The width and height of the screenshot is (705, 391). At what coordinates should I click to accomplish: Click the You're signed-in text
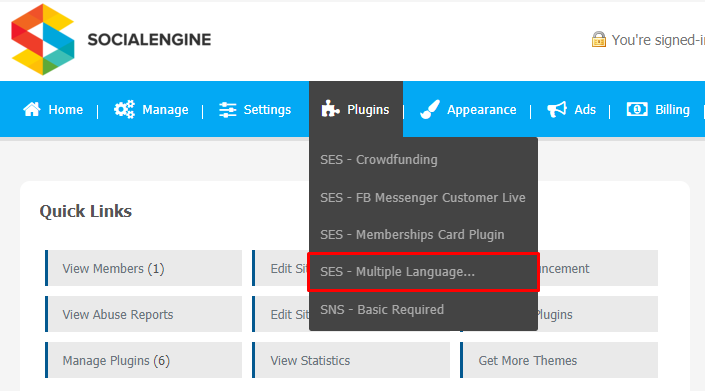coord(658,40)
